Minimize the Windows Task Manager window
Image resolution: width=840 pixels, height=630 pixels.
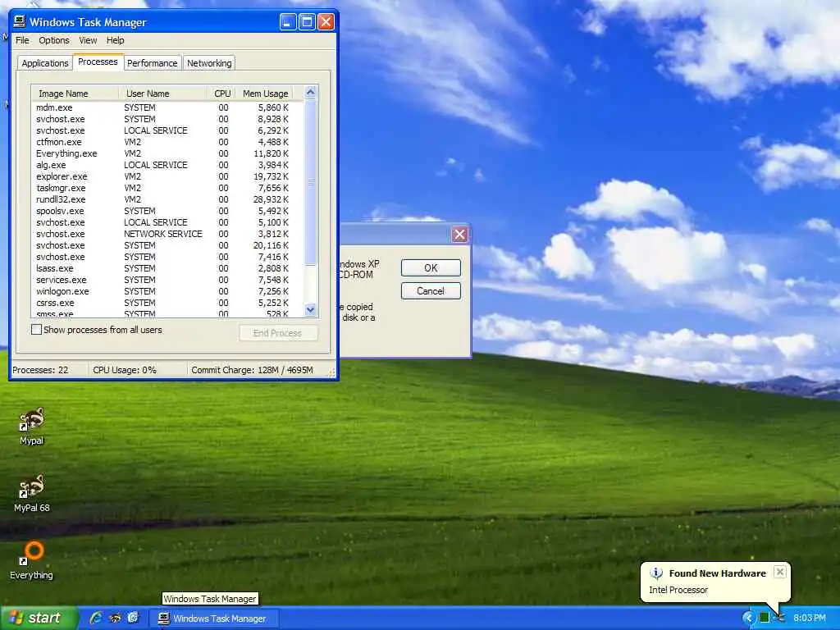(x=288, y=22)
